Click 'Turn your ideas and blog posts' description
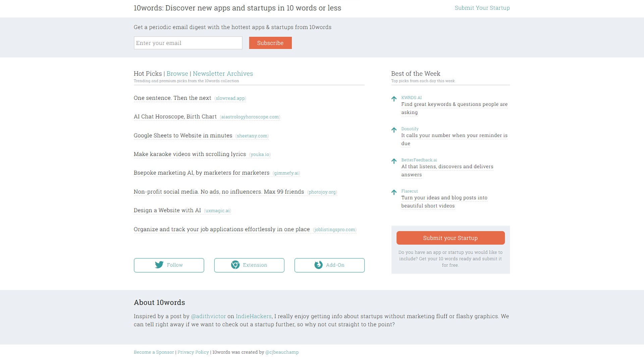 (x=444, y=202)
